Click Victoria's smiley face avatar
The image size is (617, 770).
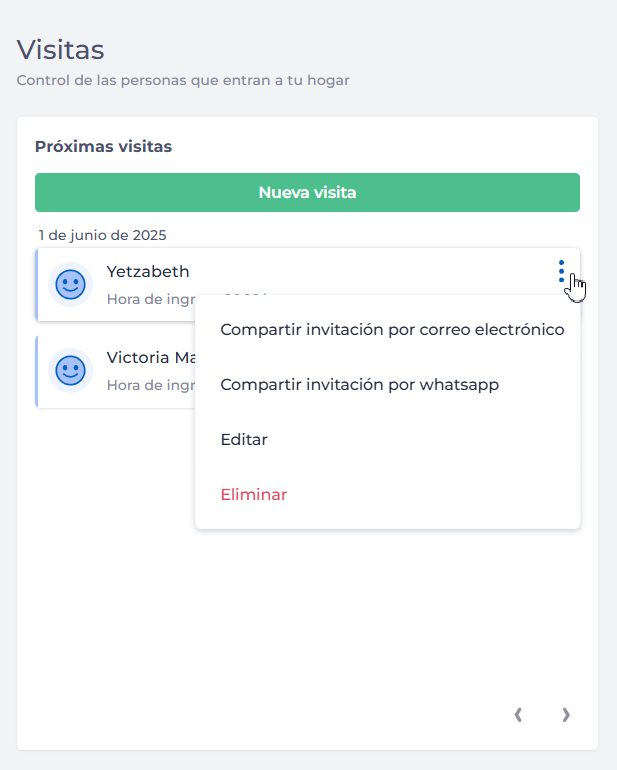pos(70,371)
